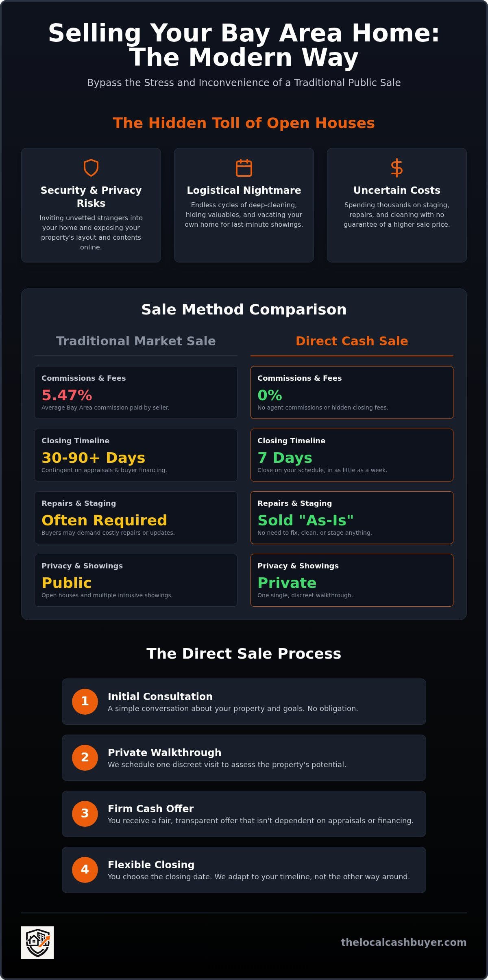Select the orange step 4 circle
Viewport: 488px width, 980px height.
pyautogui.click(x=85, y=869)
